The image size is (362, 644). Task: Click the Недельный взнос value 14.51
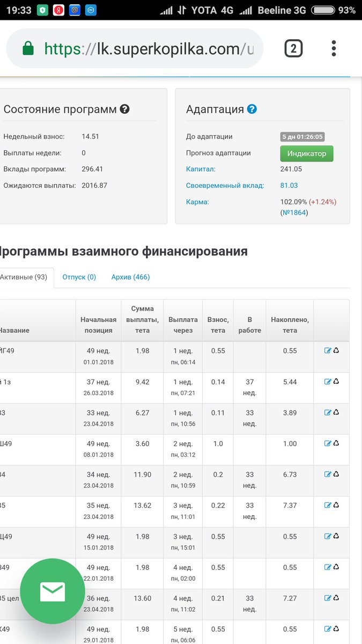point(90,137)
